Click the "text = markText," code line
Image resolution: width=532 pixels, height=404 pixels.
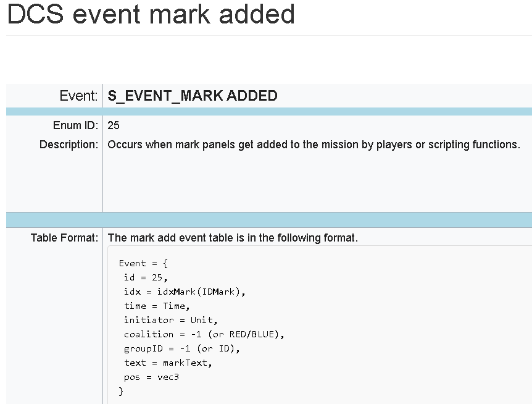click(168, 363)
